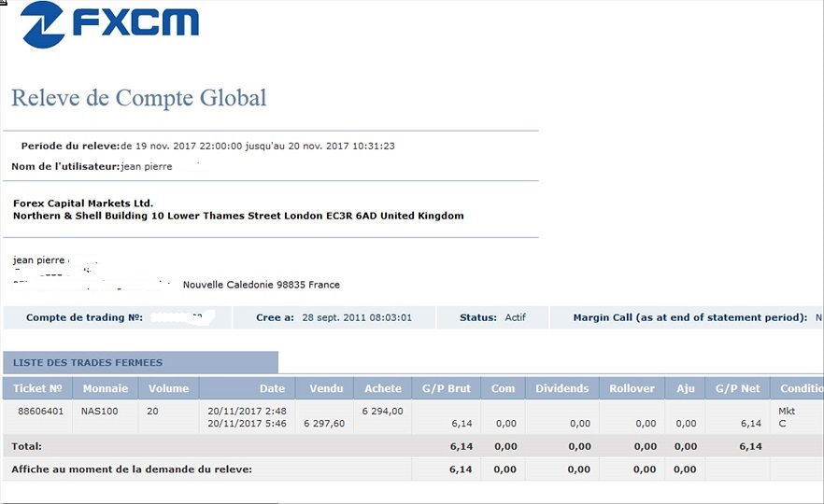This screenshot has width=824, height=504.
Task: Click the 'Actif' status value
Action: click(x=515, y=317)
